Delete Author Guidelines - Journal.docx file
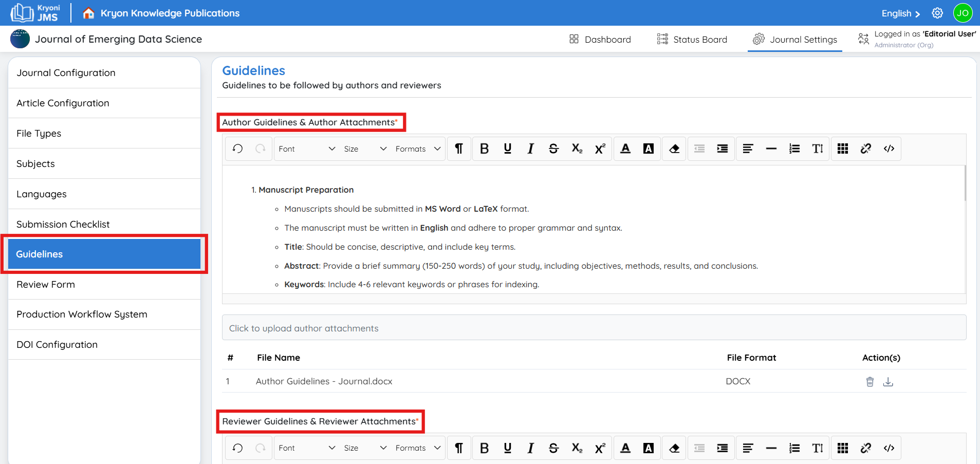The image size is (980, 464). click(870, 382)
